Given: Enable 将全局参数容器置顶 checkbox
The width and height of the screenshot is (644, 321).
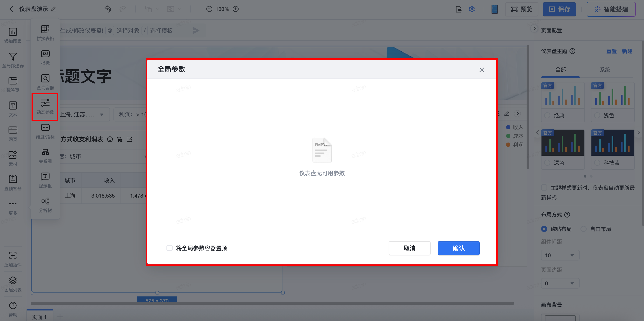Looking at the screenshot, I should click(x=170, y=248).
